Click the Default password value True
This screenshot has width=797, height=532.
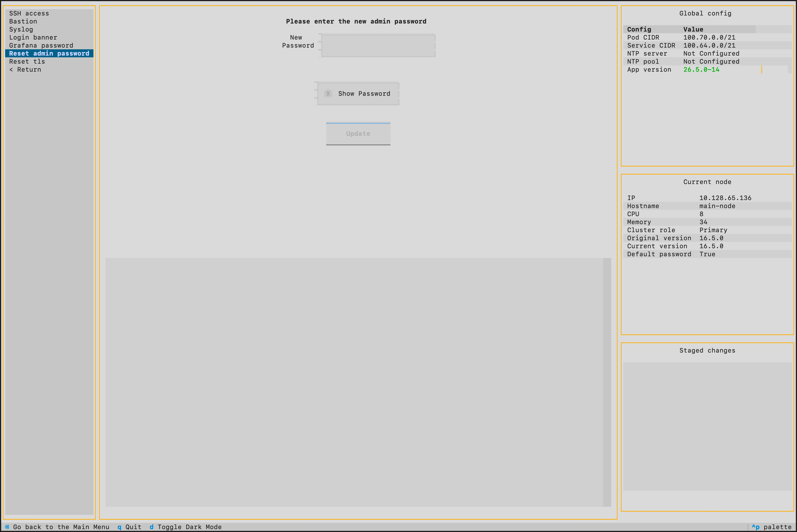click(707, 254)
